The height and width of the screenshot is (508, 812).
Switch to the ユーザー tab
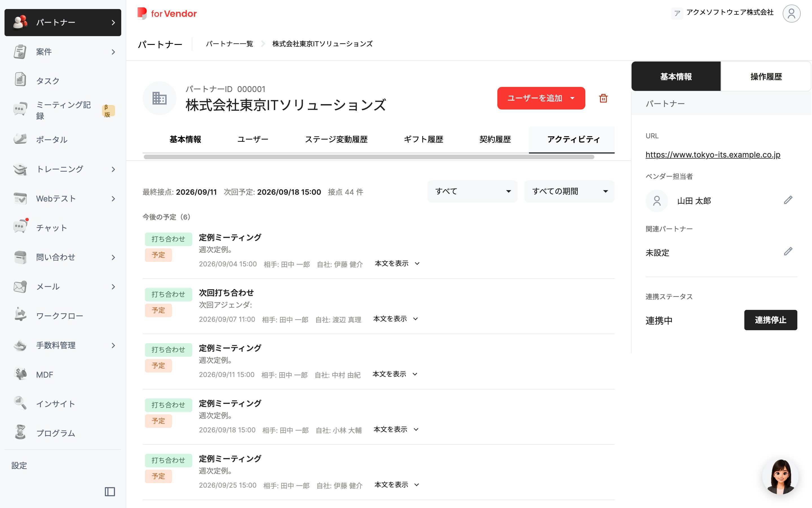[x=253, y=139]
